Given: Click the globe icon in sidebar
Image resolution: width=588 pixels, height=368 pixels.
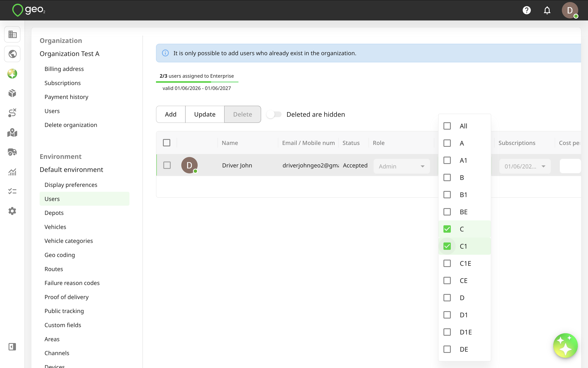Looking at the screenshot, I should click(12, 54).
